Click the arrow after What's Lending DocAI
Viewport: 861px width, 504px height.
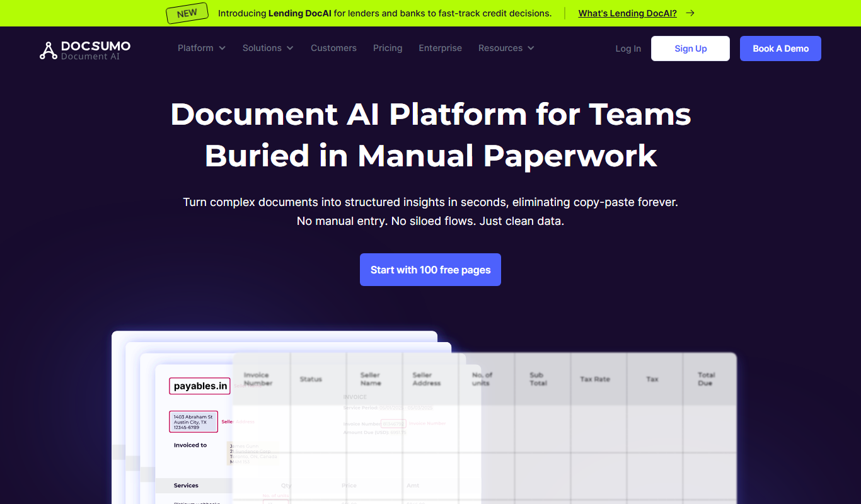click(690, 13)
